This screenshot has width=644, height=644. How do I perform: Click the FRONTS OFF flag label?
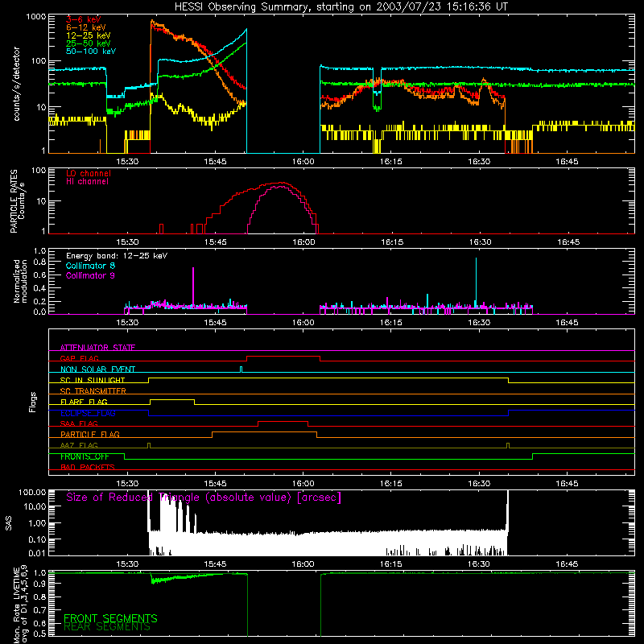pyautogui.click(x=85, y=456)
